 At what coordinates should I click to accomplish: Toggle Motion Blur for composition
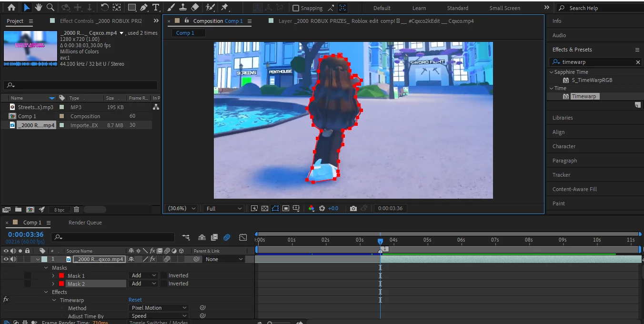[227, 237]
